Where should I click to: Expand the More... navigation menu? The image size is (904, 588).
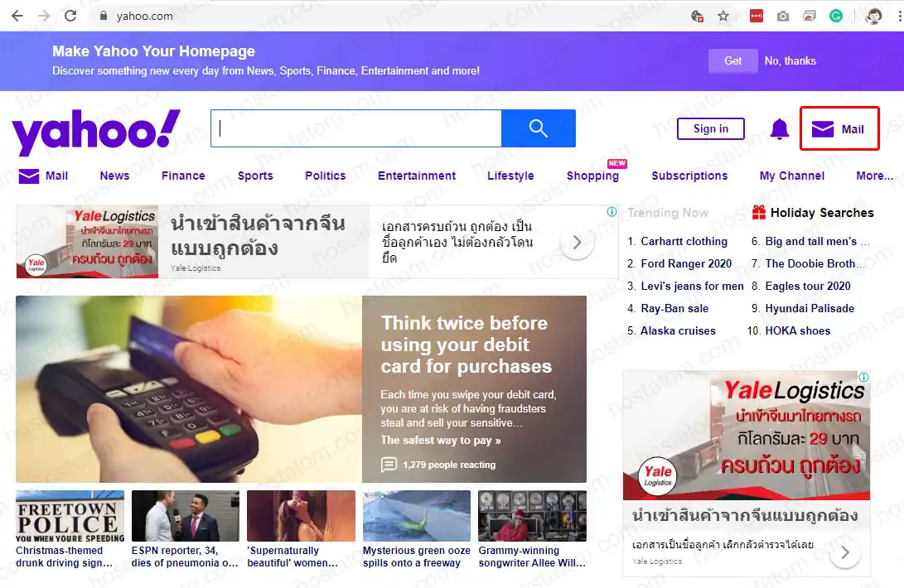874,176
